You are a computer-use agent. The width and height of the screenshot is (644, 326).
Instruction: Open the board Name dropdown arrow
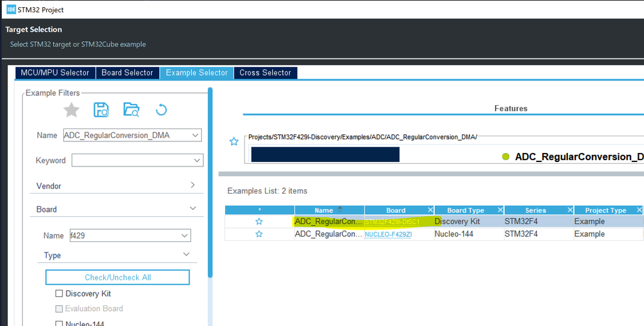tap(185, 236)
